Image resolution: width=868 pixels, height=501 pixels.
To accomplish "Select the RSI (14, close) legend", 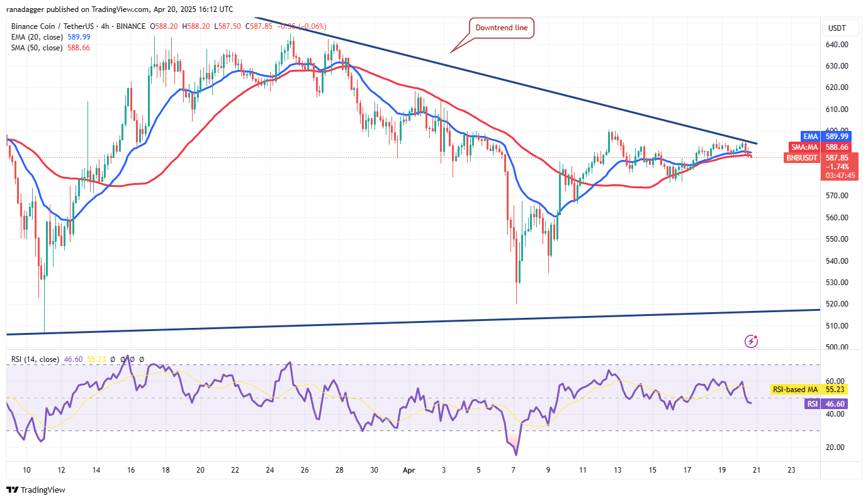I will (35, 359).
